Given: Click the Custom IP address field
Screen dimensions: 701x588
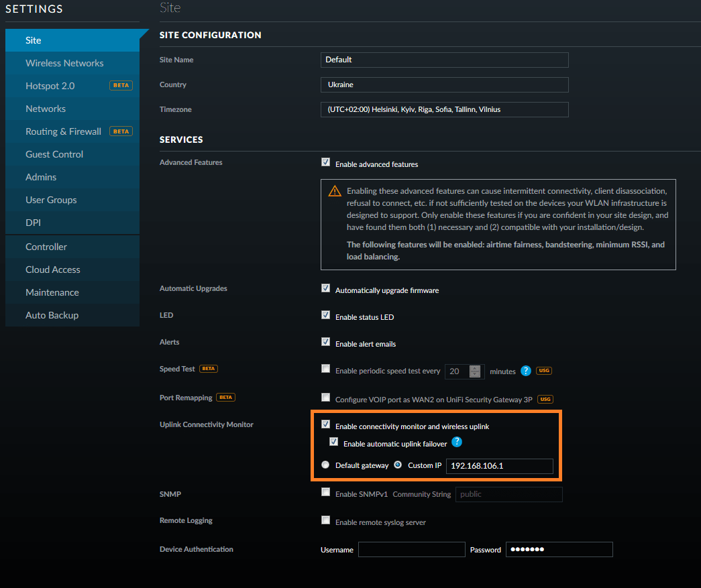Looking at the screenshot, I should coord(500,466).
